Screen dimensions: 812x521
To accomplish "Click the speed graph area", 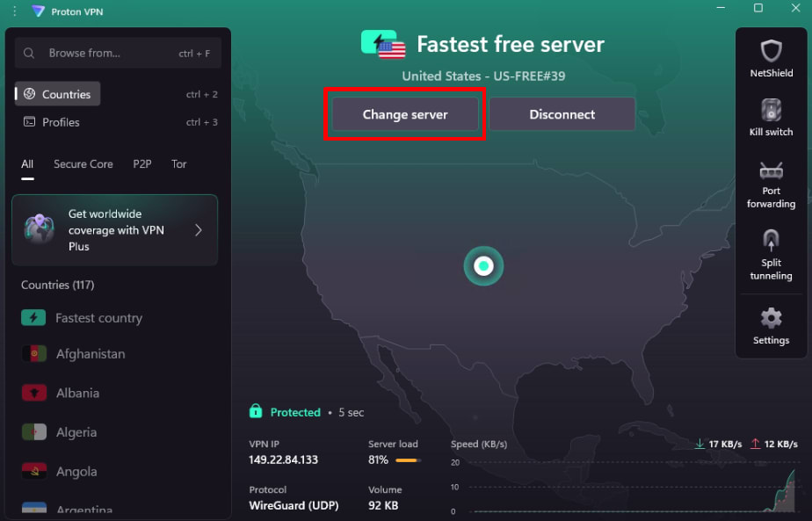I will [x=624, y=486].
